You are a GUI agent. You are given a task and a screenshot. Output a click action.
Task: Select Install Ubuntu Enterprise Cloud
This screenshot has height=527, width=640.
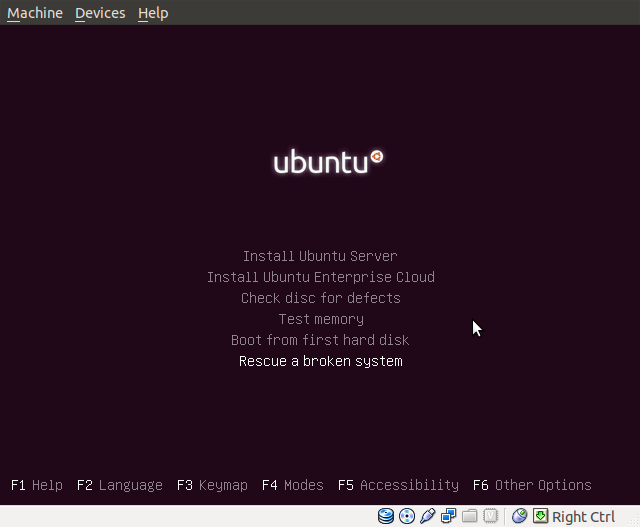point(321,277)
